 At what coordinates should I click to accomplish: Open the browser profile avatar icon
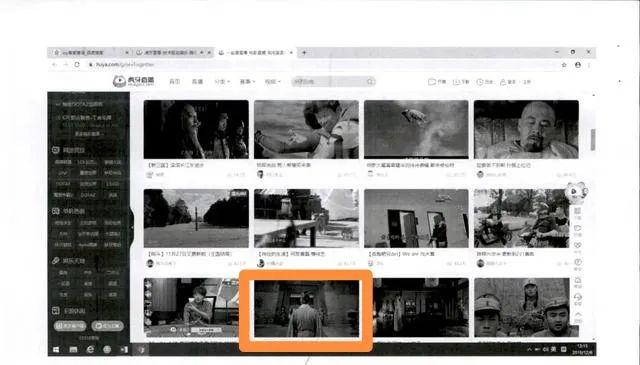click(x=578, y=65)
